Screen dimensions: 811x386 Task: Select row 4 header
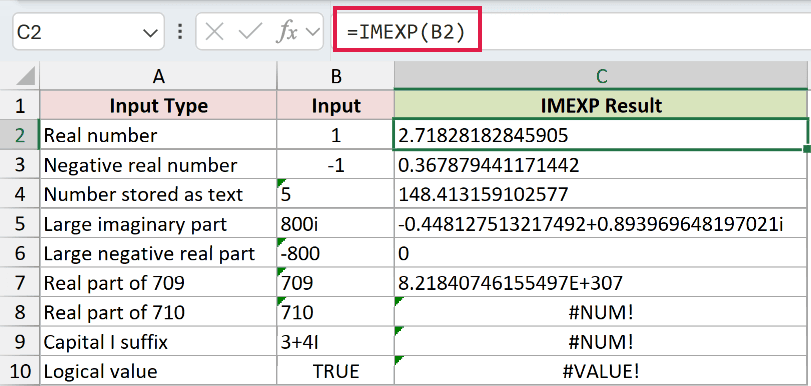(x=20, y=195)
